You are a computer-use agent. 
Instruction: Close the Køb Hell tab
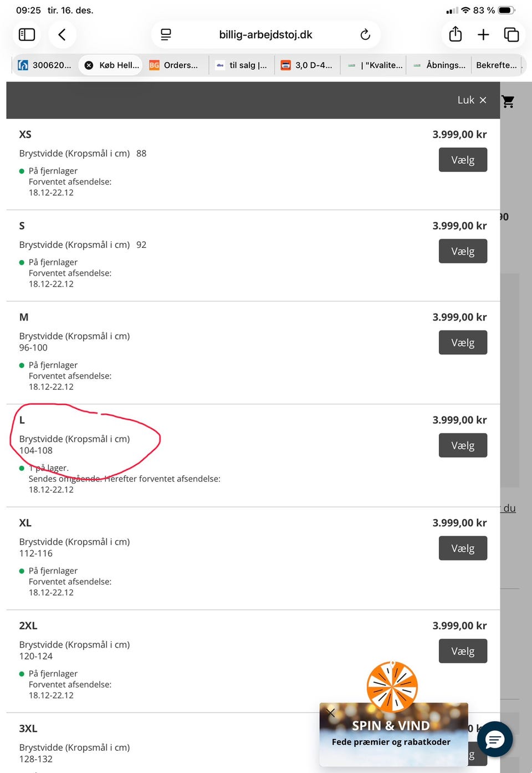tap(89, 65)
